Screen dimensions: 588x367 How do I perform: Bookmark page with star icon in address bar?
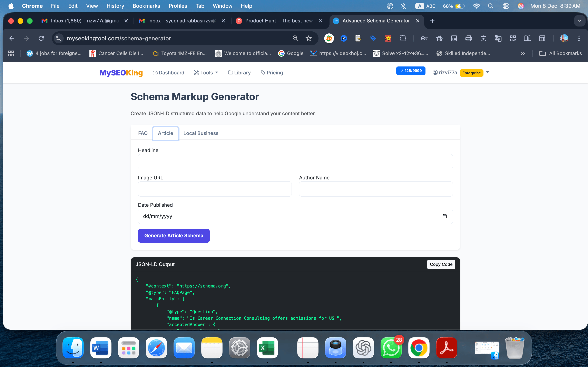(x=308, y=38)
